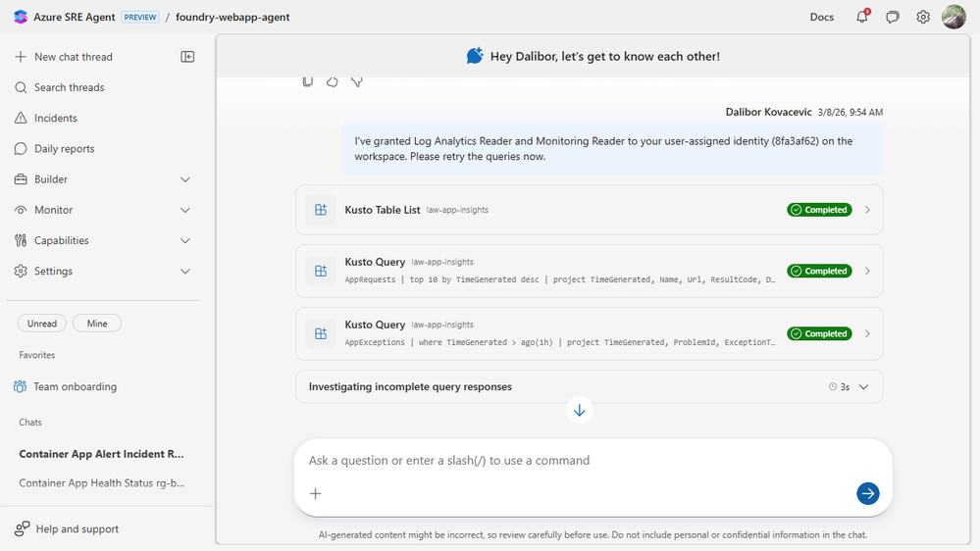Image resolution: width=980 pixels, height=551 pixels.
Task: Click Completed badge on Kusto Table List
Action: pos(819,210)
